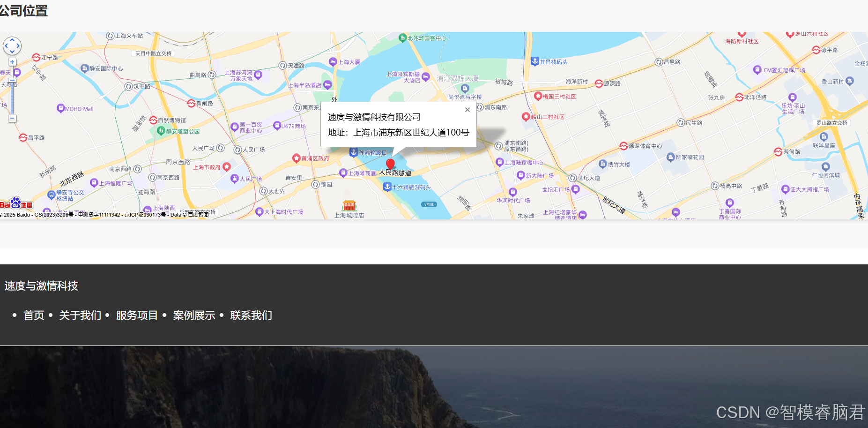
Task: Select the 静安寺公交枢纽站 bus icon
Action: coord(51,195)
